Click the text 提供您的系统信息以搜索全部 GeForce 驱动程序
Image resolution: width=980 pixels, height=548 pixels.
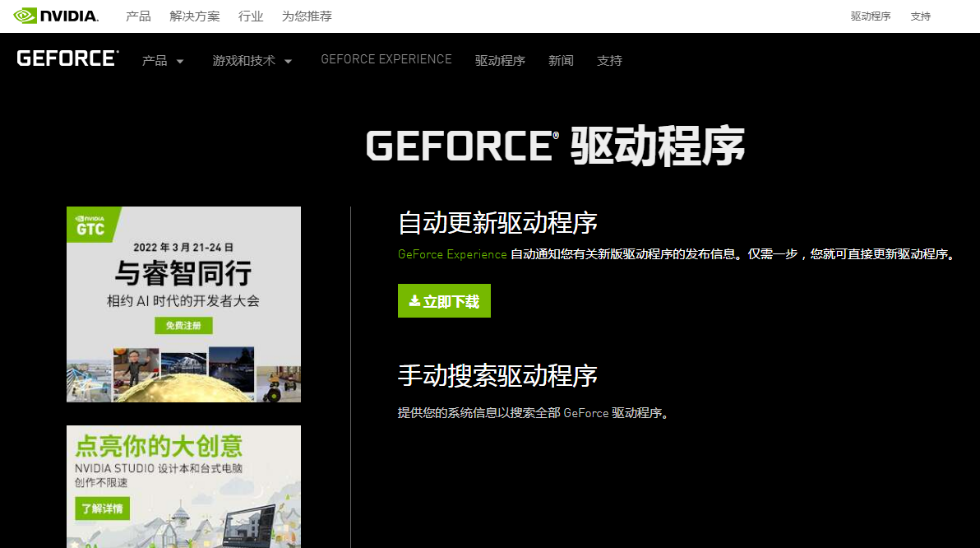click(x=534, y=413)
